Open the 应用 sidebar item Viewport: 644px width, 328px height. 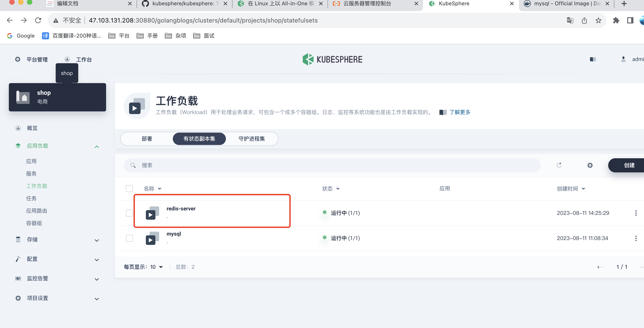pos(31,161)
